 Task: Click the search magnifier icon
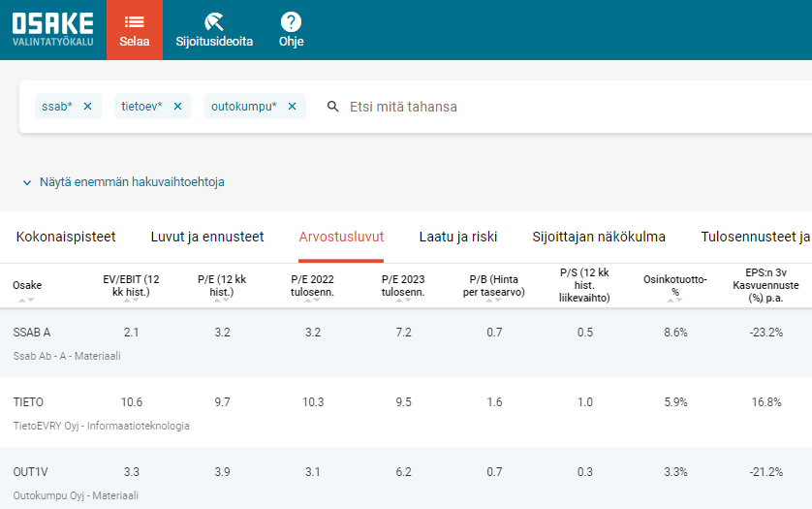333,107
